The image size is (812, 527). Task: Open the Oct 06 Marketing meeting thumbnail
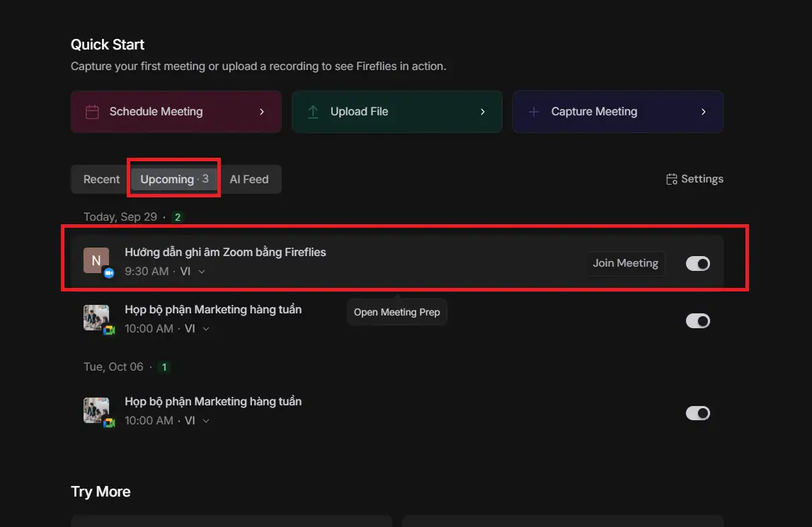[96, 410]
